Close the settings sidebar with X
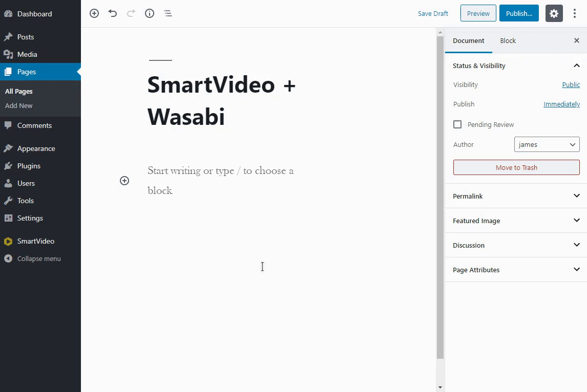Image resolution: width=587 pixels, height=392 pixels. coord(577,40)
